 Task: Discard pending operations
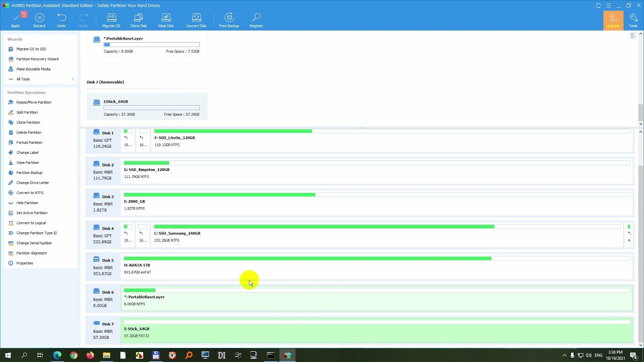[x=39, y=20]
